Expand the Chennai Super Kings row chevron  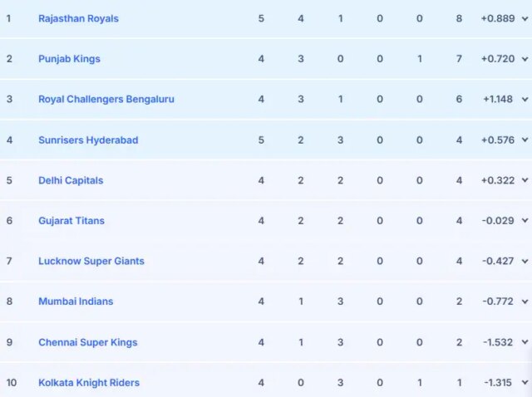click(525, 342)
